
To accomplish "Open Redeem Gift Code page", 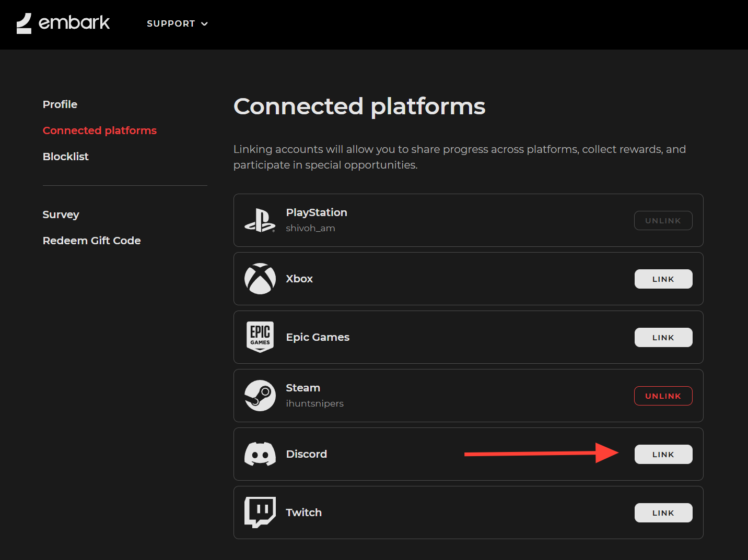I will click(92, 241).
